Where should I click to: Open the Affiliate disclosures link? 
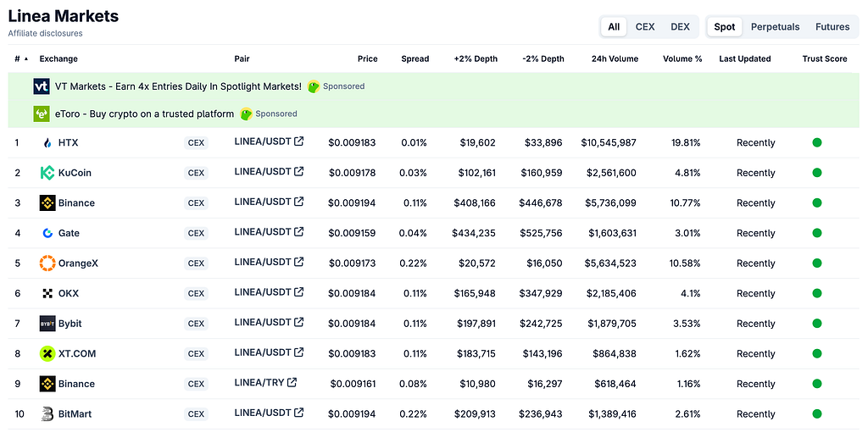tap(46, 33)
